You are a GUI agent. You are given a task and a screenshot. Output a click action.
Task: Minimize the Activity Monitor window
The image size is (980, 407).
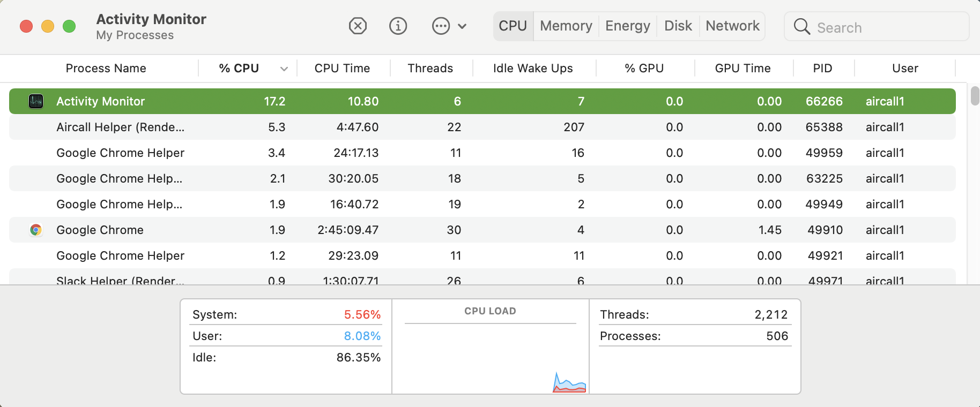(48, 26)
